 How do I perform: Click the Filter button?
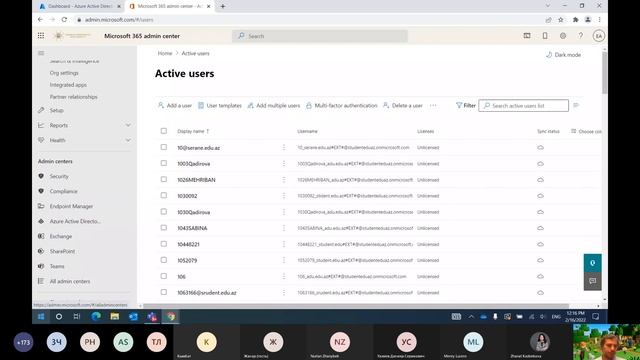click(x=466, y=105)
